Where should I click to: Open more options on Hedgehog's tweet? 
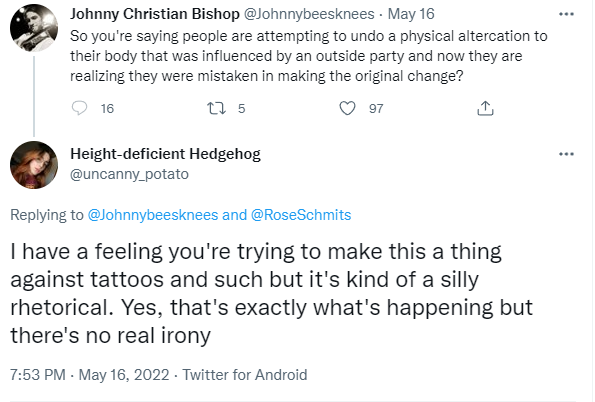(x=566, y=154)
